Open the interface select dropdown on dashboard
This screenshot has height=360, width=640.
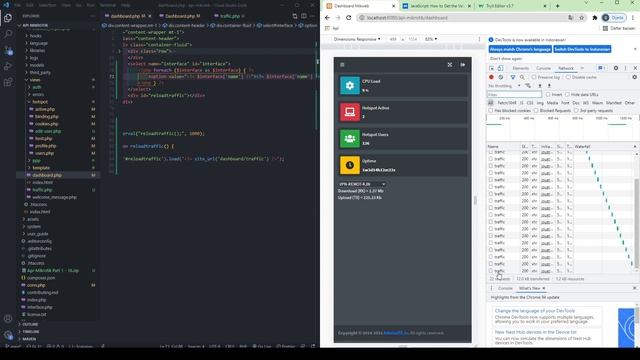coord(362,184)
